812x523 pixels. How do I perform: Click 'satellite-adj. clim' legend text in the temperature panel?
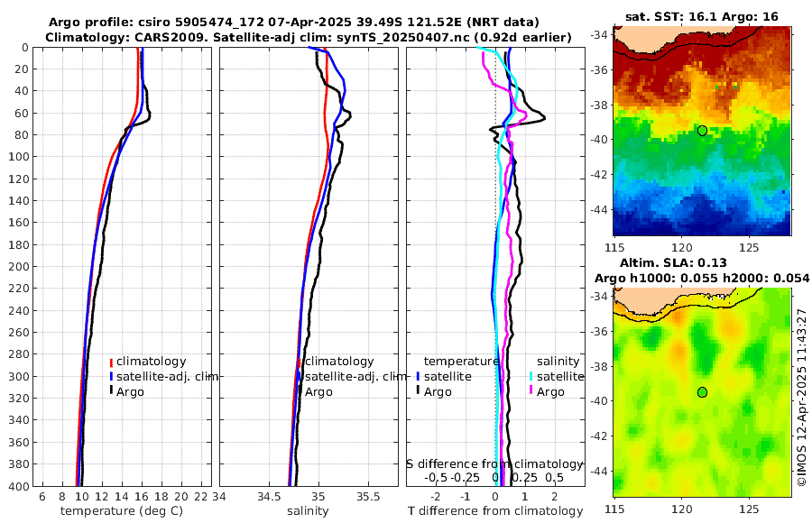pyautogui.click(x=167, y=376)
